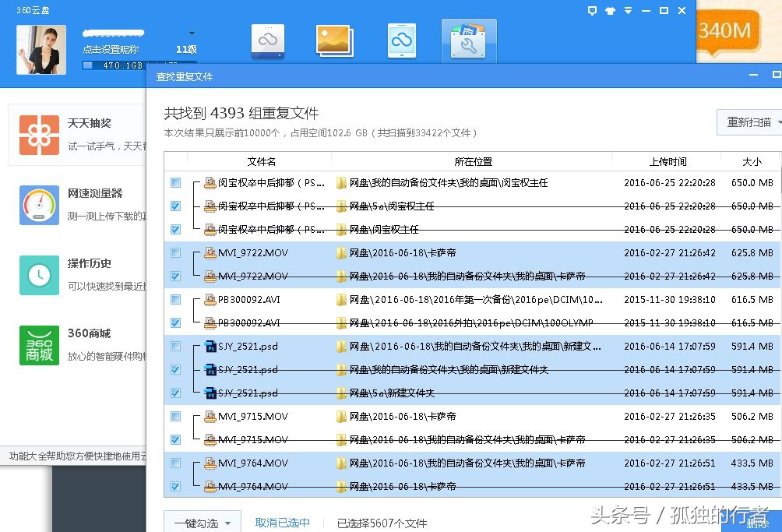Open the cloud files view icon

(x=268, y=40)
